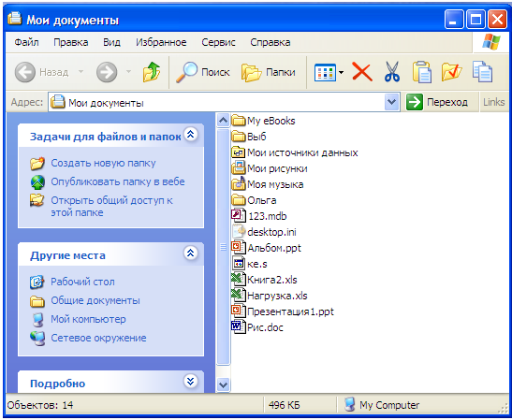Open the Вид menu
Viewport: 512px width, 420px height.
tap(111, 42)
